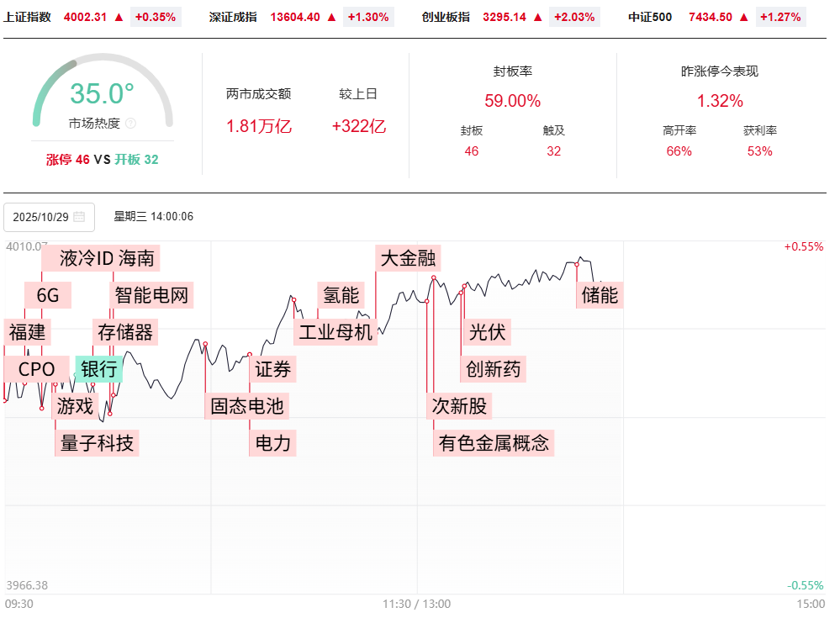
Task: Click the red up arrow beside 上证指数
Action: coord(119,17)
